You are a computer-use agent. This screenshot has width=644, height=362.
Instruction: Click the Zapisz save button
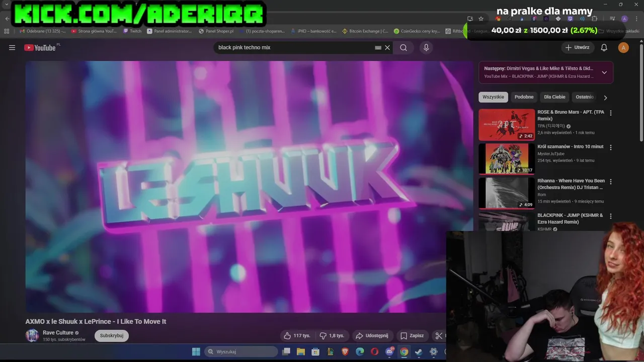coord(412,335)
